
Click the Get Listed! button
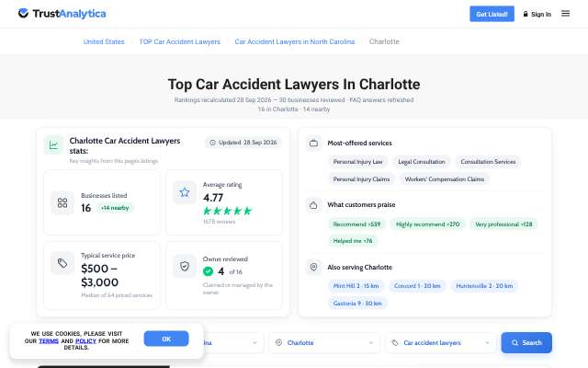pos(492,14)
